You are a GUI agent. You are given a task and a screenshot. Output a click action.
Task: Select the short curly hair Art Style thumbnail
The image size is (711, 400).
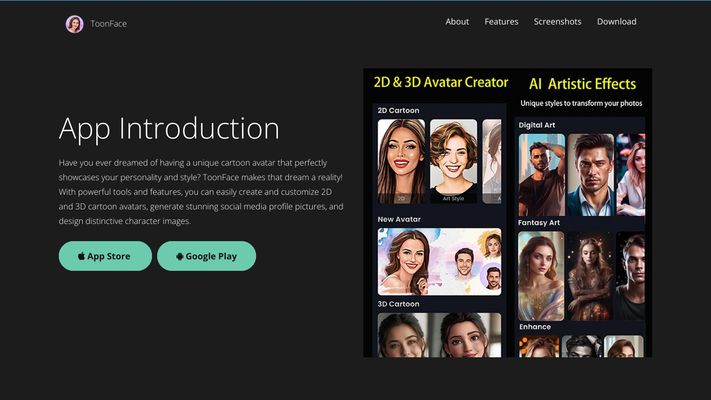pyautogui.click(x=453, y=161)
